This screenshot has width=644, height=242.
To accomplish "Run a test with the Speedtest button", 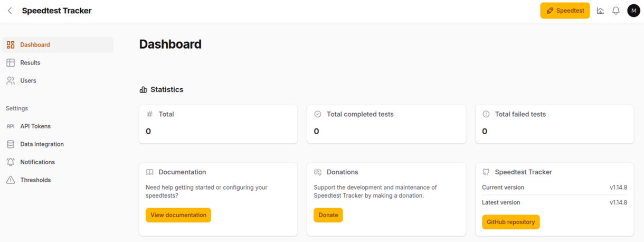I will (x=565, y=11).
